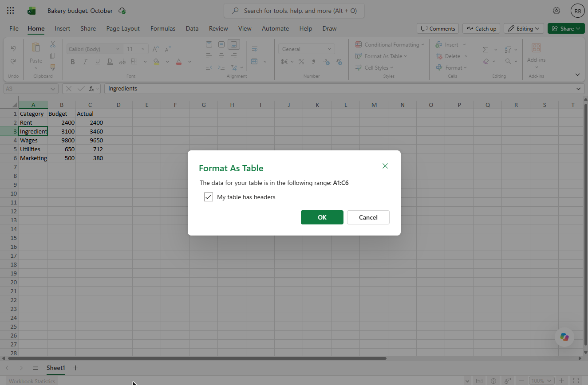The height and width of the screenshot is (385, 588).
Task: Click the Copy icon in Clipboard group
Action: point(53,56)
